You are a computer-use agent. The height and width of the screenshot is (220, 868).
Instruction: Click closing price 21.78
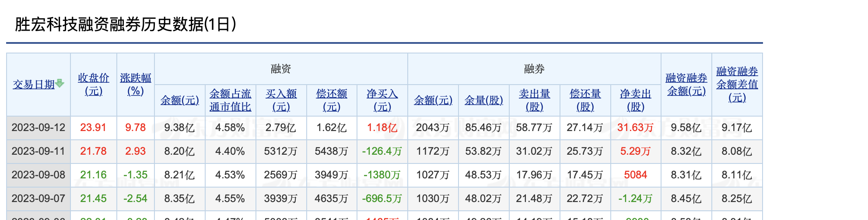[93, 151]
